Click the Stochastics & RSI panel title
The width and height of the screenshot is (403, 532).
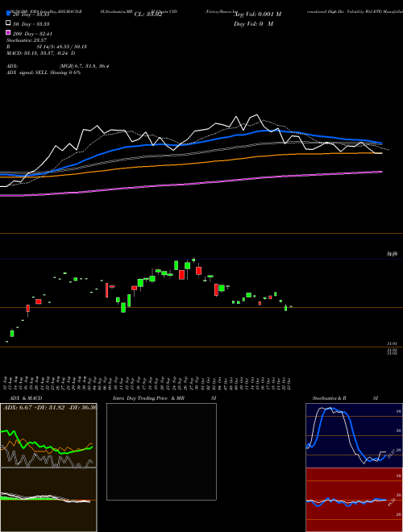[x=345, y=398]
